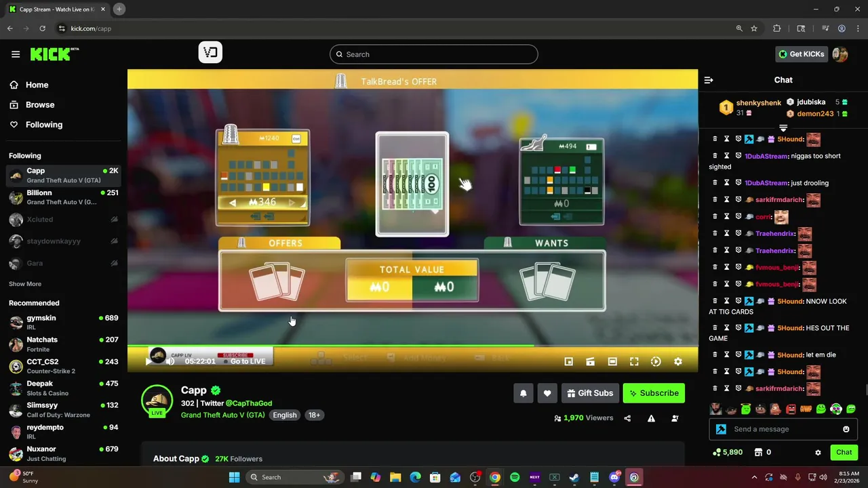
Task: Toggle theater mode
Action: coord(612,362)
